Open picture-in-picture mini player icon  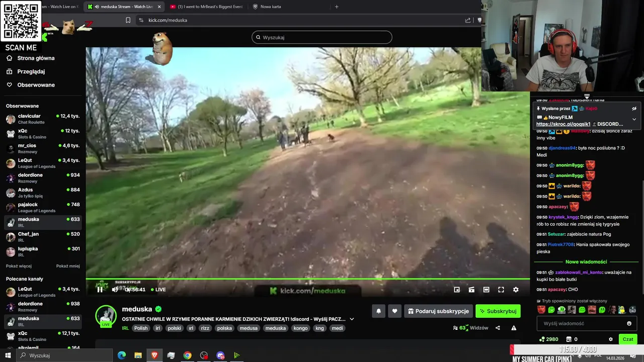pyautogui.click(x=457, y=290)
